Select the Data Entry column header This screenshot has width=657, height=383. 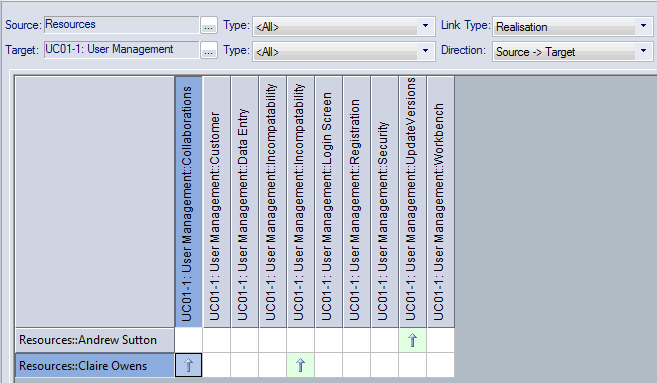[x=245, y=202]
